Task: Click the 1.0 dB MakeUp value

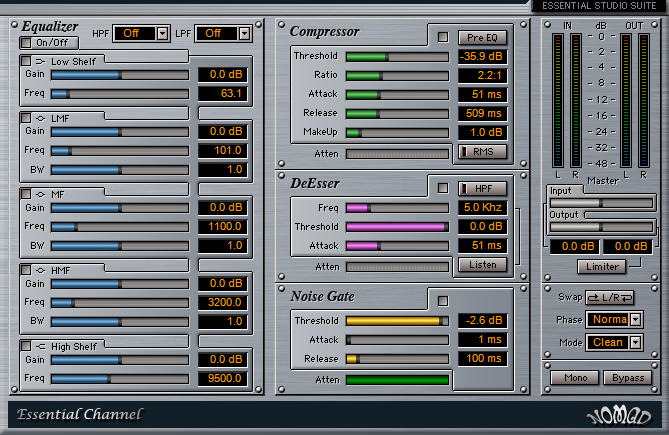Action: tap(483, 132)
